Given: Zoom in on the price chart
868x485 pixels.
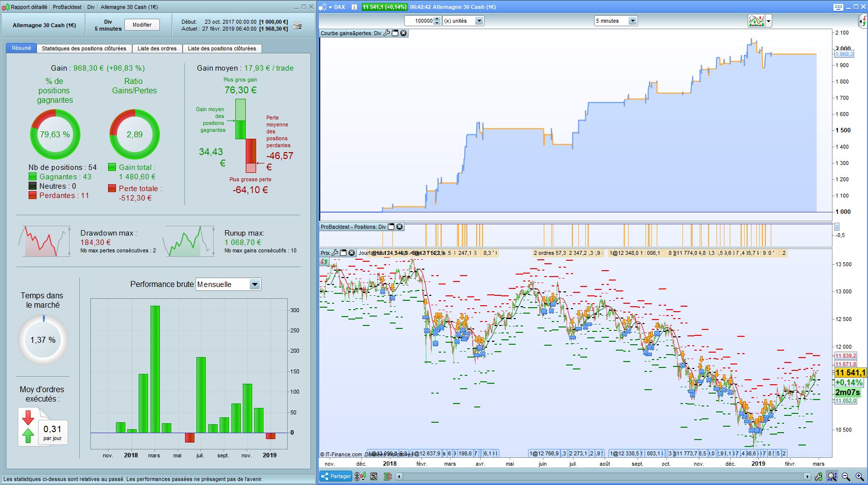Looking at the screenshot, I should 860,477.
